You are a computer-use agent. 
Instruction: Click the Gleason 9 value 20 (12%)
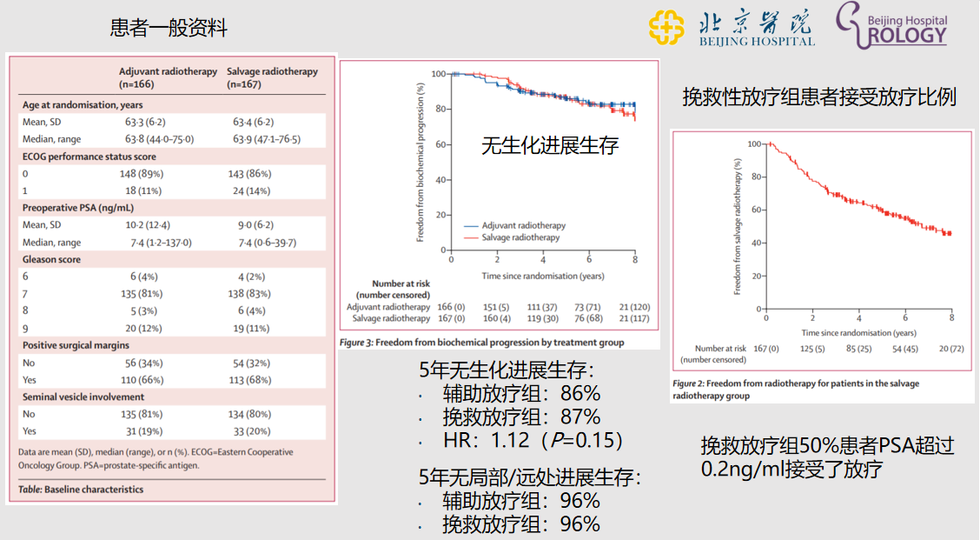[x=143, y=328]
